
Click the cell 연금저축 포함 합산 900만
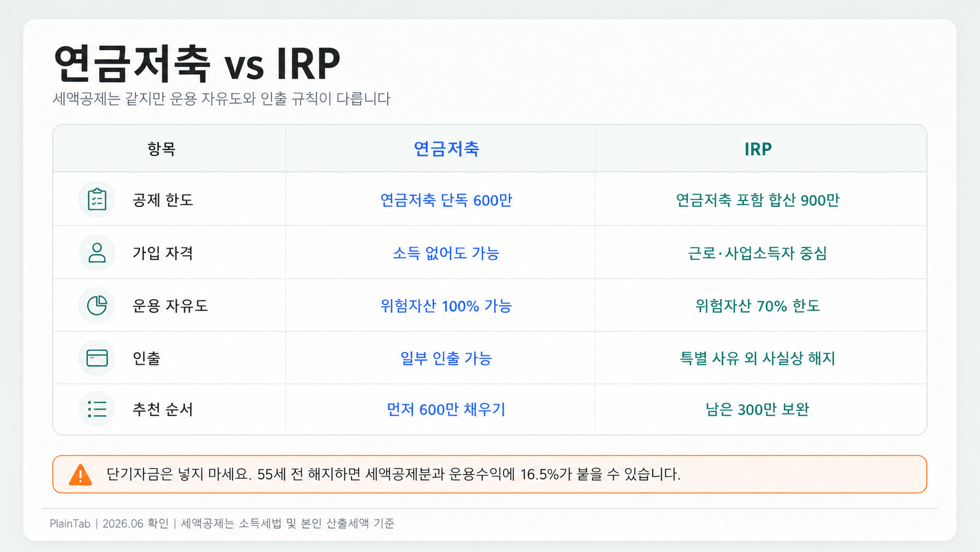tap(758, 200)
